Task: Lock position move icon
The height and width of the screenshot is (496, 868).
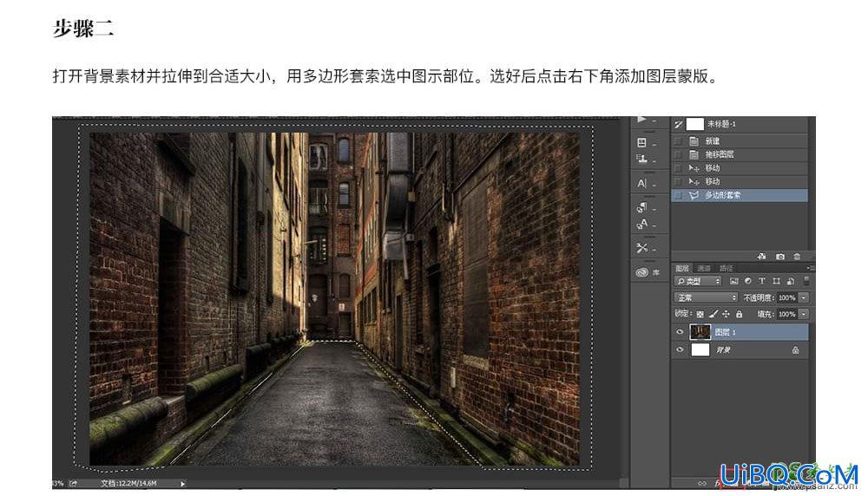Action: 727,314
